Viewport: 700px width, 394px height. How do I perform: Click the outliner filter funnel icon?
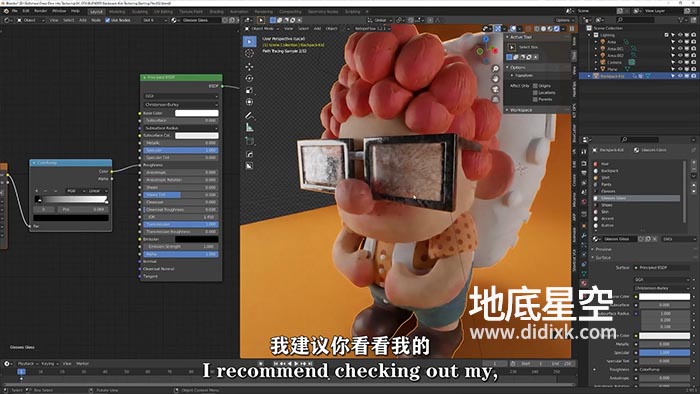[x=681, y=20]
